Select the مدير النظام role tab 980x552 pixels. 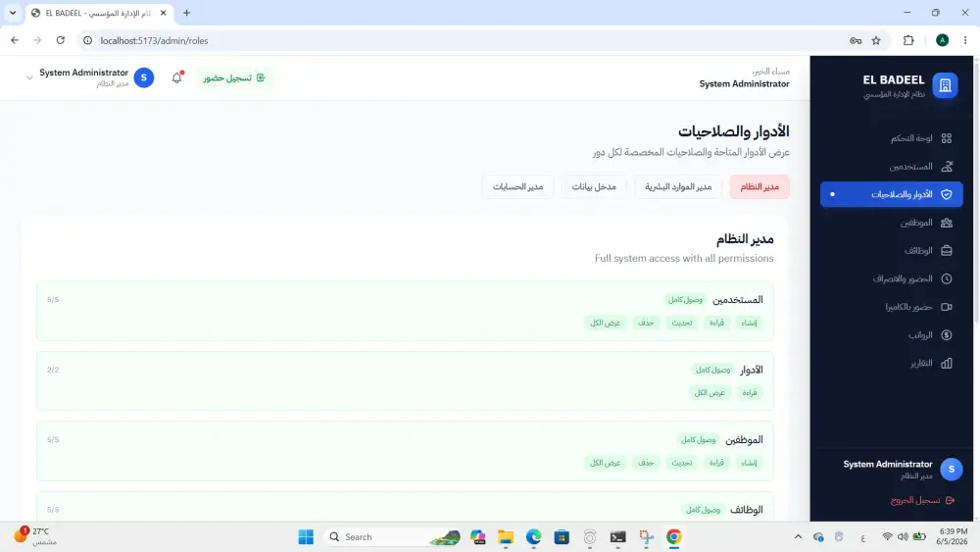(x=759, y=187)
